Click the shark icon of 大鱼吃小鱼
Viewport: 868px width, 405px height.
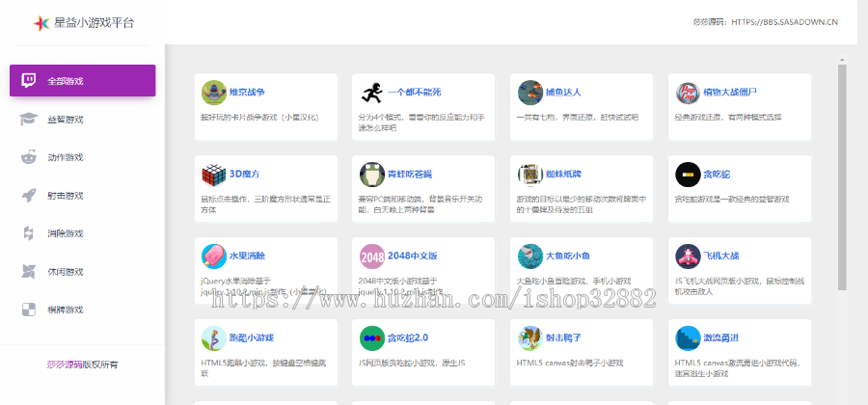click(x=530, y=256)
